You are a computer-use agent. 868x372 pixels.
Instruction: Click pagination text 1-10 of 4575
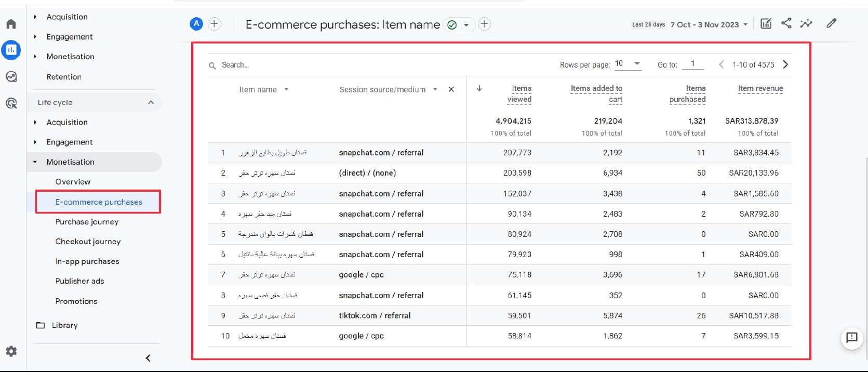point(753,65)
